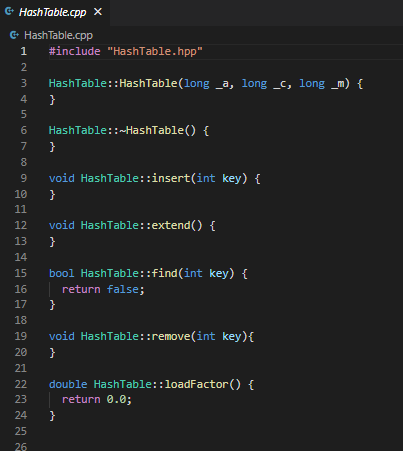This screenshot has width=403, height=451.
Task: Close the HashTable.cpp tab
Action: coord(98,12)
